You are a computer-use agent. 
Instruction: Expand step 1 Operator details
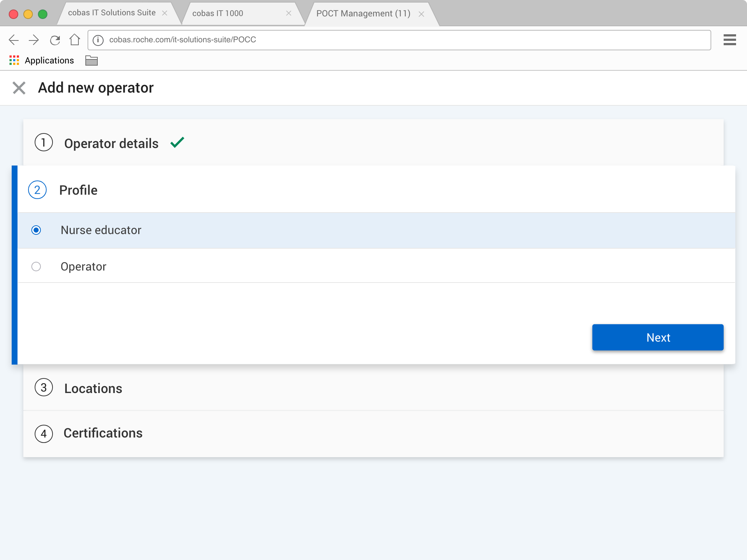[x=111, y=143]
